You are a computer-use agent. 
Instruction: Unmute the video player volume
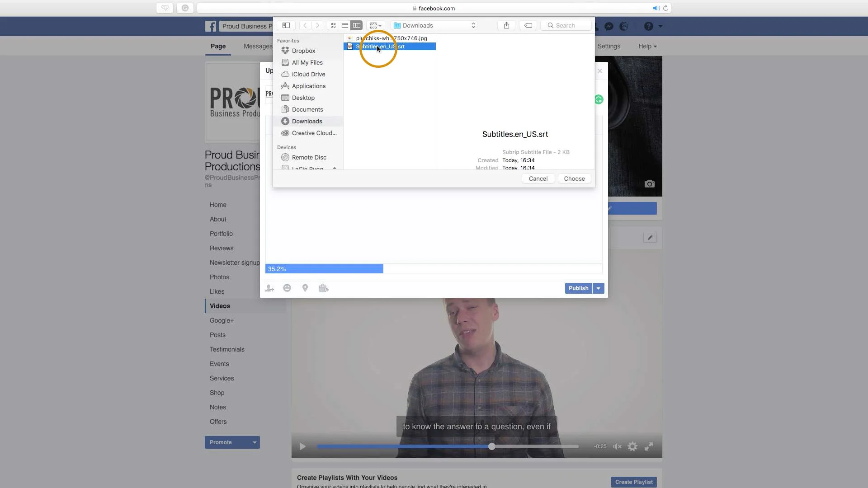(x=617, y=446)
